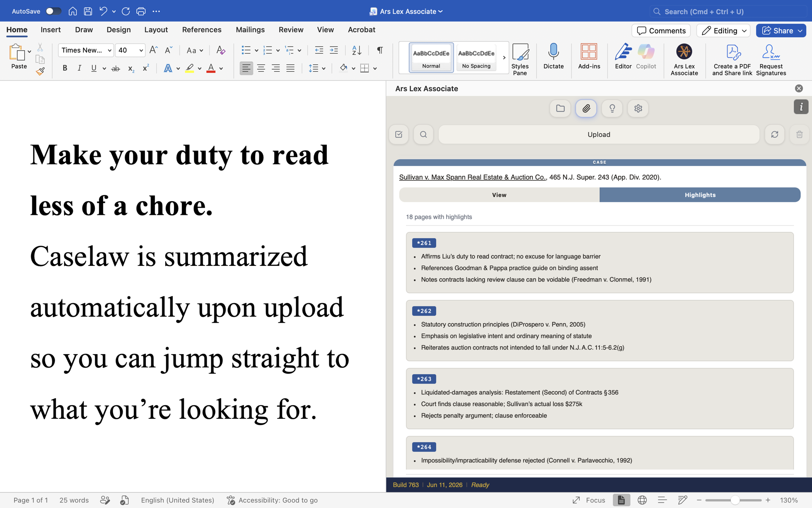
Task: Toggle the AutoSave switch
Action: tap(53, 11)
